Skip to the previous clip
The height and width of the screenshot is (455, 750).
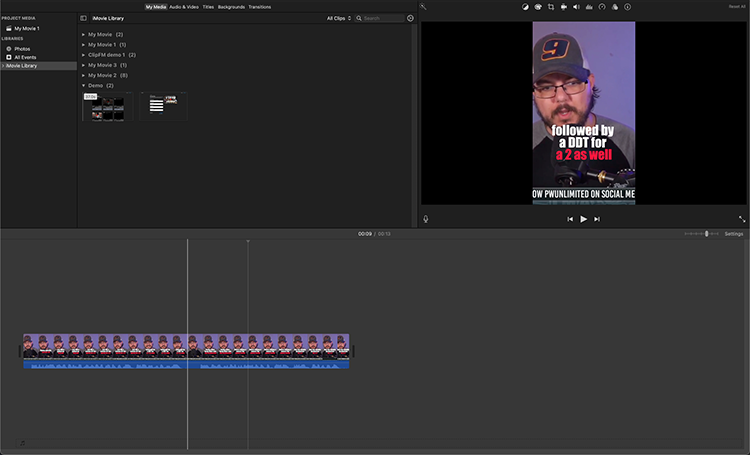[x=570, y=219]
